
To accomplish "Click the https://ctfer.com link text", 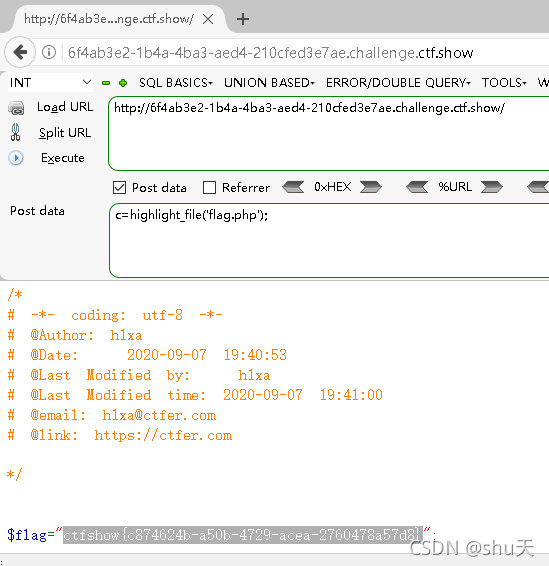I will point(163,435).
